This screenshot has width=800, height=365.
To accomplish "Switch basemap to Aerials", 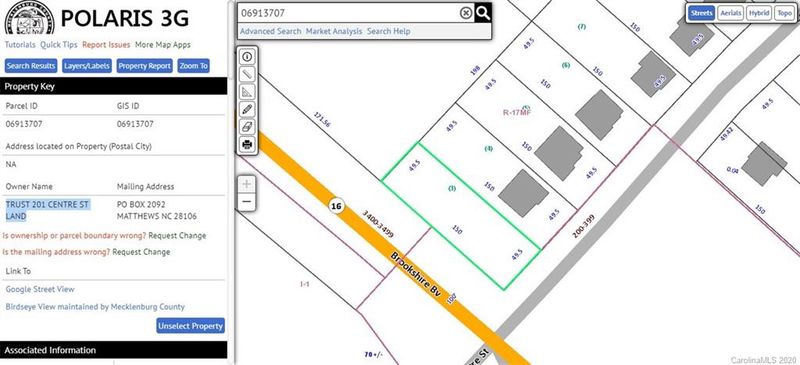I will 731,13.
